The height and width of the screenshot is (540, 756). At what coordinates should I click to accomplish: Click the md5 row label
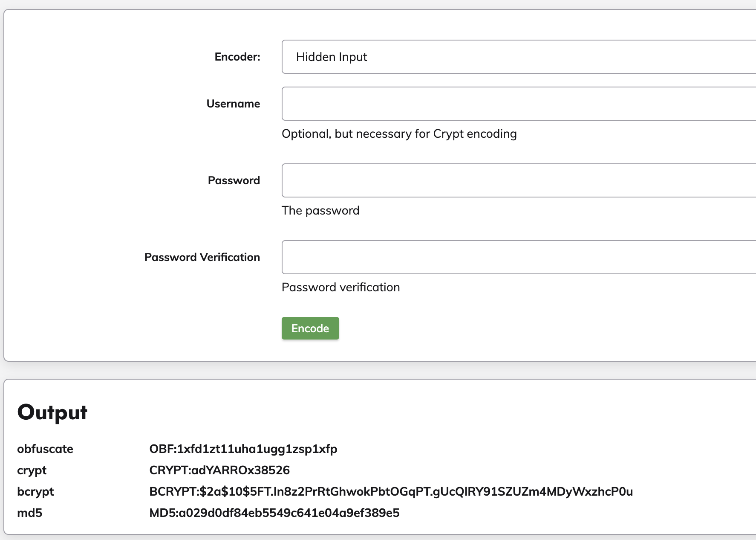[29, 513]
